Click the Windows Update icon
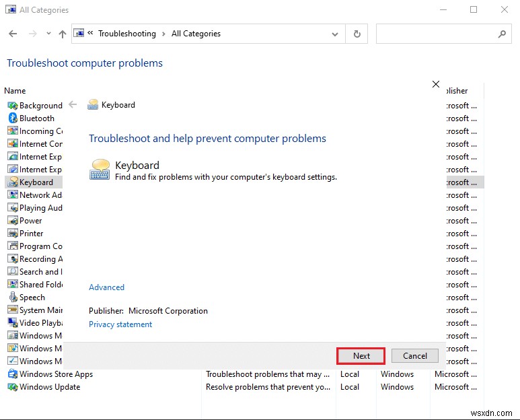 pyautogui.click(x=13, y=387)
